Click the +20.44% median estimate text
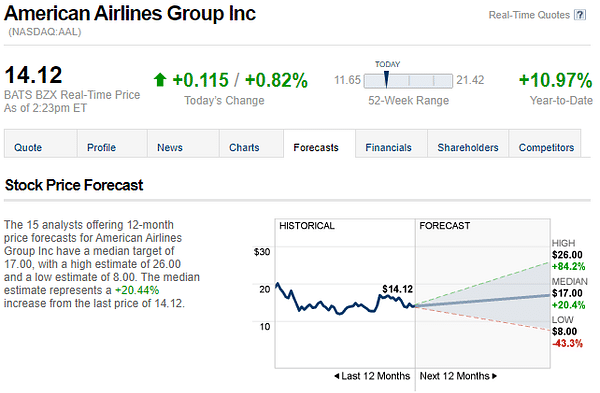 (x=137, y=290)
